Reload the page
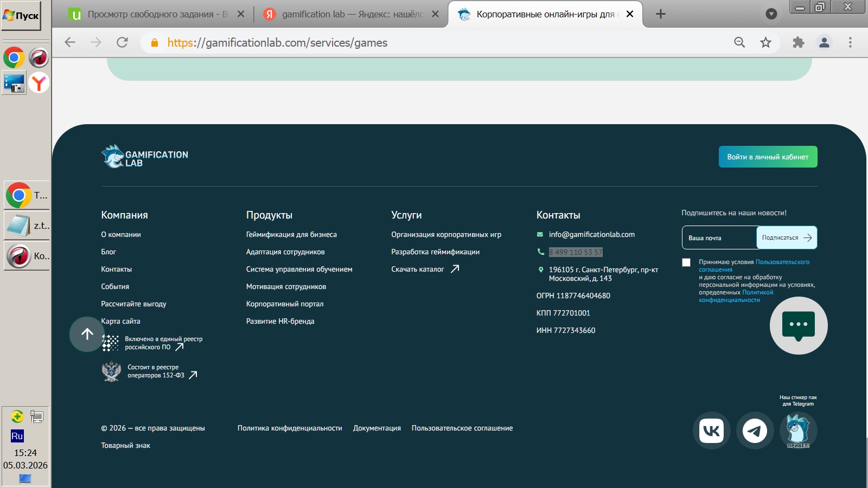 pos(122,42)
